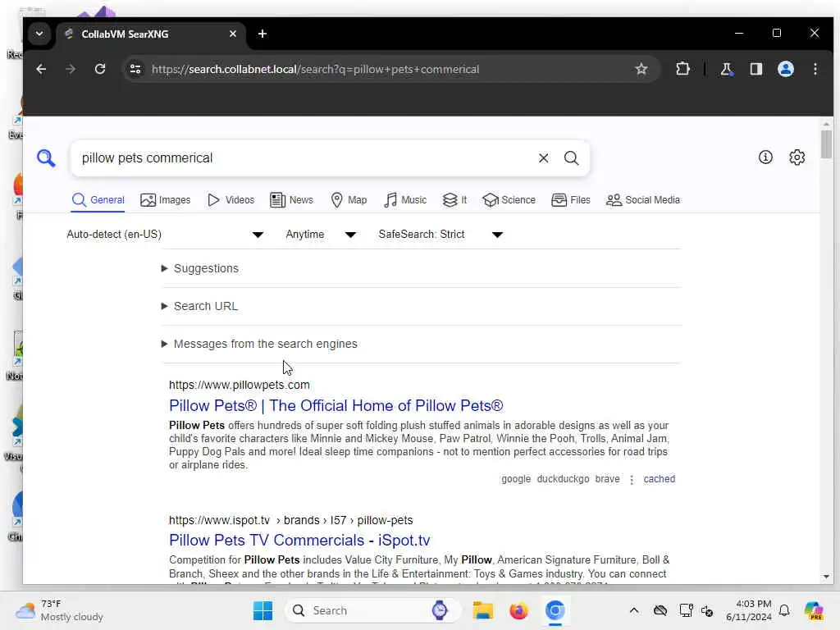Open Pillow Pets Official Home link
The width and height of the screenshot is (840, 630).
point(336,405)
